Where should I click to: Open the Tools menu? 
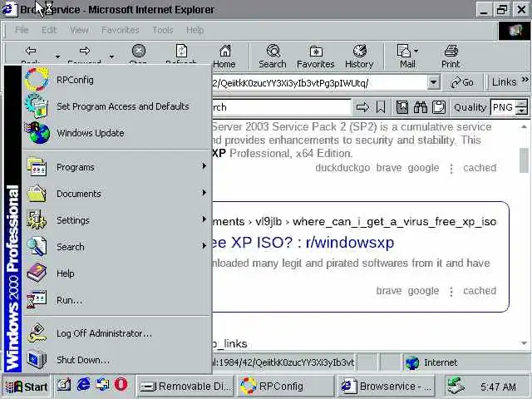pos(163,30)
